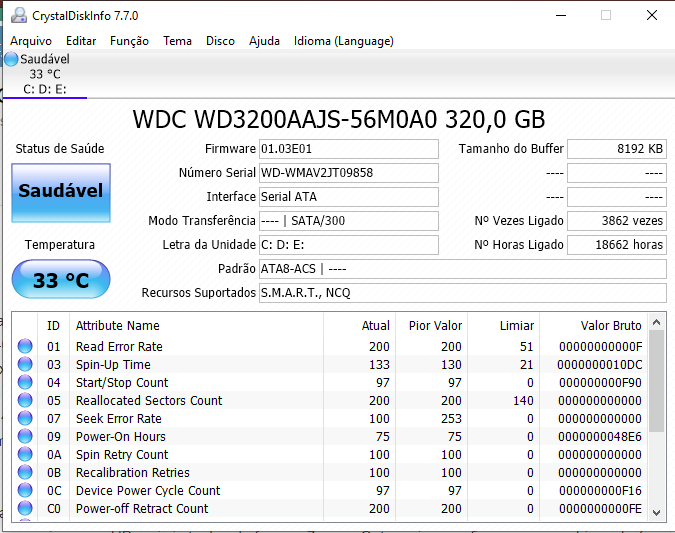Select the Saudável 33 °C disk tab
Screen dimensions: 675x533
pos(45,74)
